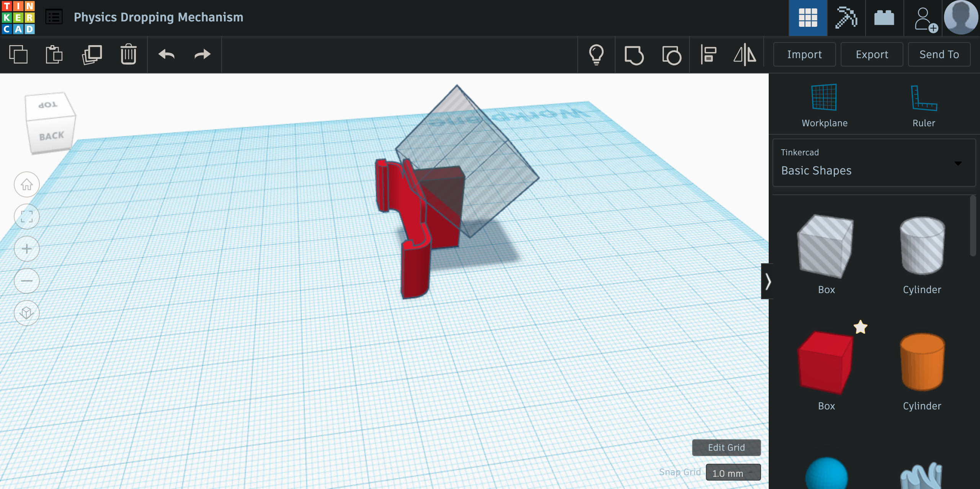This screenshot has height=489, width=980.
Task: Collapse the shapes panel with chevron
Action: click(767, 281)
